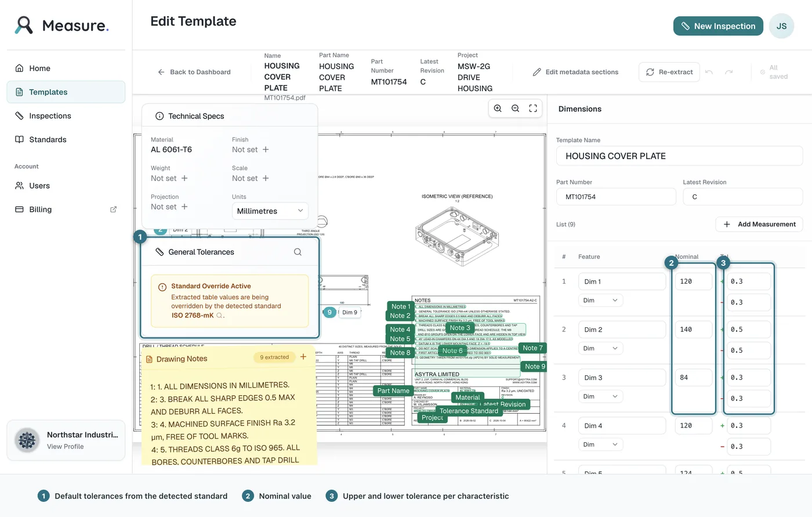Click the Dim 2 nominal value 140

(x=694, y=330)
